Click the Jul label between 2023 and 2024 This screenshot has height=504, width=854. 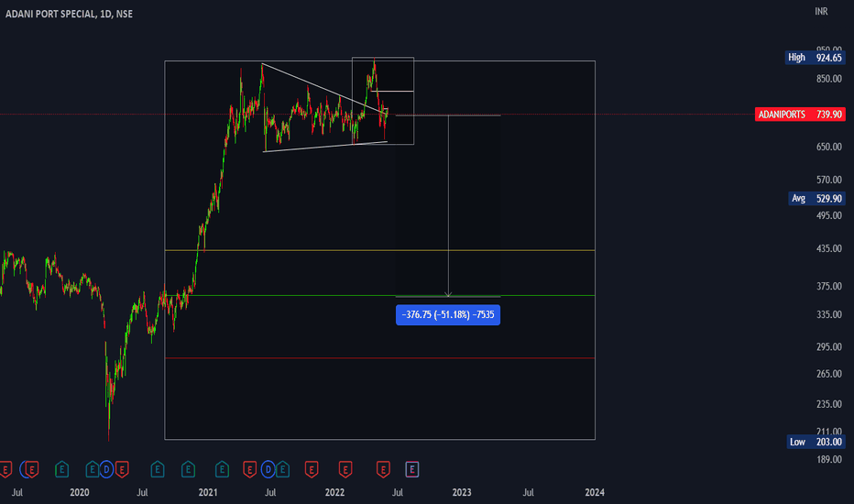529,493
